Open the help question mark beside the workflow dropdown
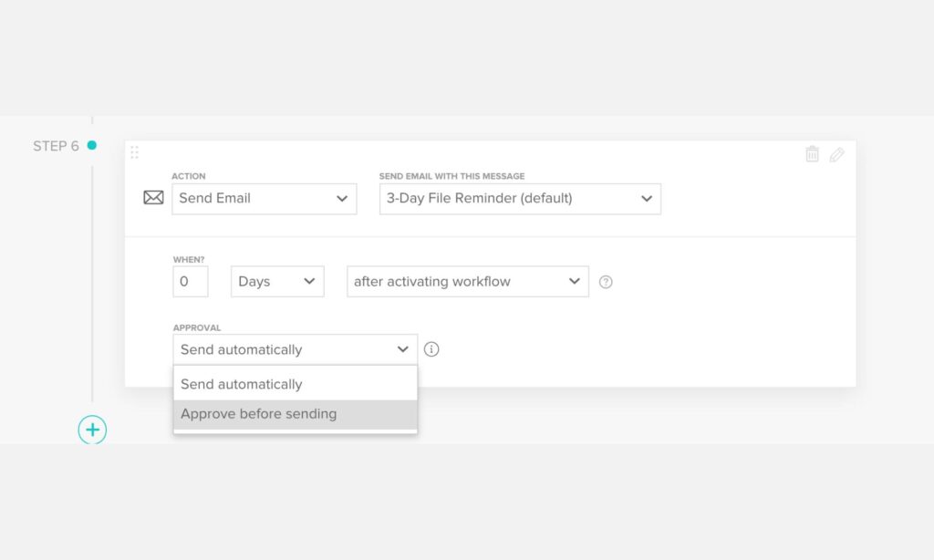Image resolution: width=934 pixels, height=560 pixels. pyautogui.click(x=606, y=282)
